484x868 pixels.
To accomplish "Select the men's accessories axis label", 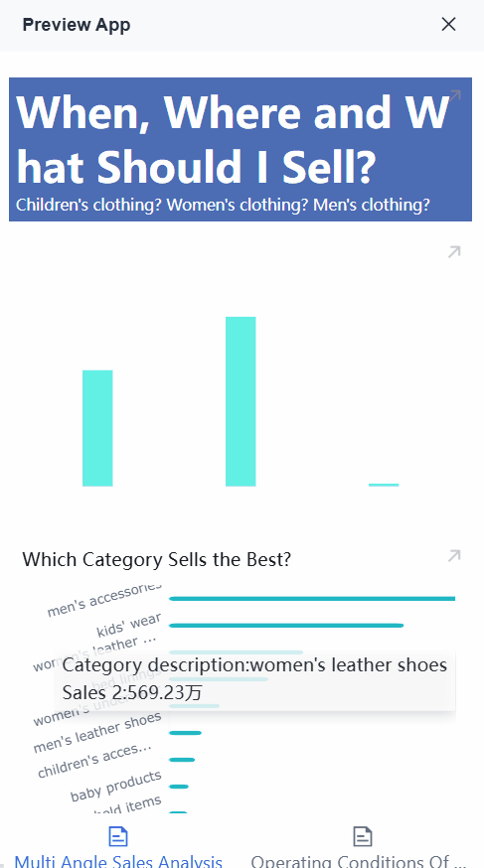I will pyautogui.click(x=104, y=600).
